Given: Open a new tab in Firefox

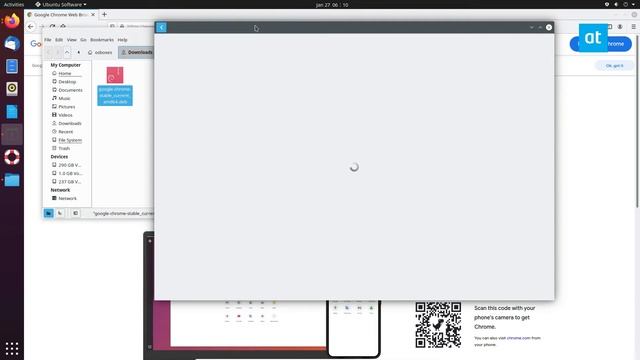Looking at the screenshot, I should 104,15.
